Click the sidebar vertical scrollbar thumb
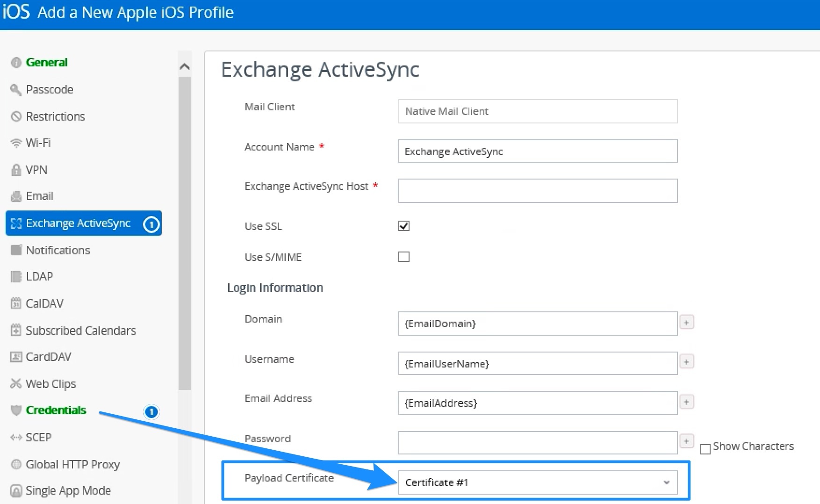Viewport: 820px width, 504px height. click(x=185, y=234)
